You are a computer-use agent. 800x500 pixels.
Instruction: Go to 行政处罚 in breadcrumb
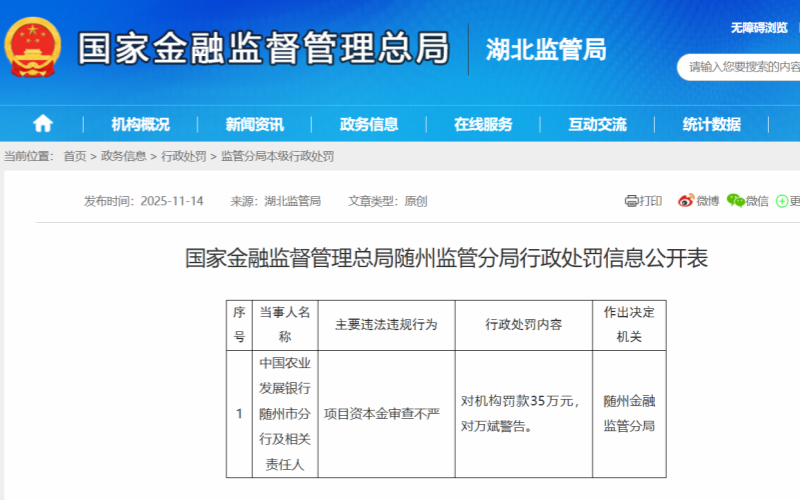[x=184, y=156]
